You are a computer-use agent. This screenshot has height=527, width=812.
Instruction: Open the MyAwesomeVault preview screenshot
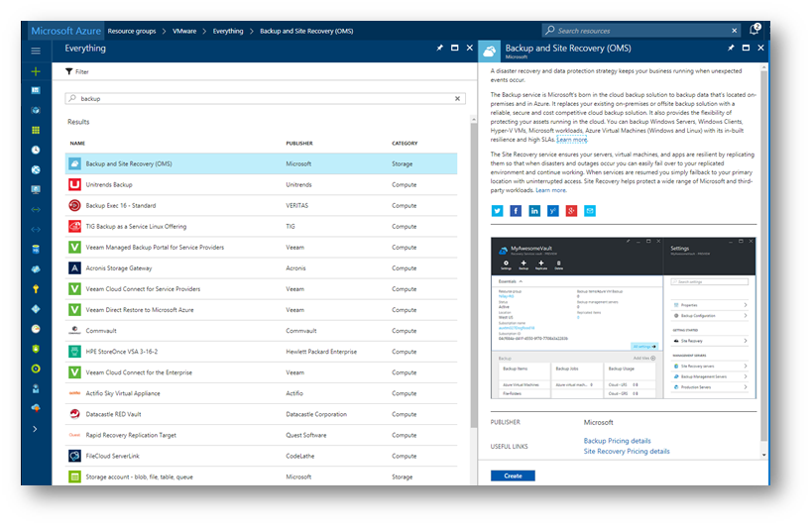(x=623, y=318)
